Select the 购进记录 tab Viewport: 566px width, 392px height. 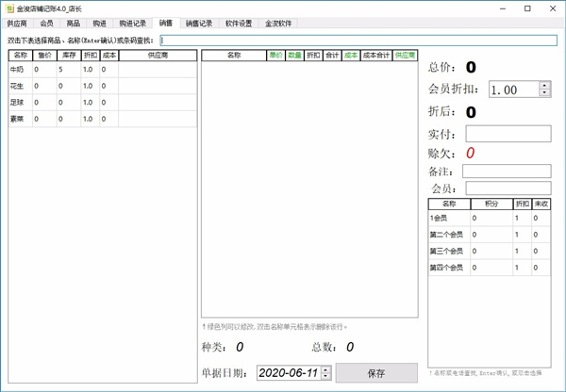coord(132,22)
